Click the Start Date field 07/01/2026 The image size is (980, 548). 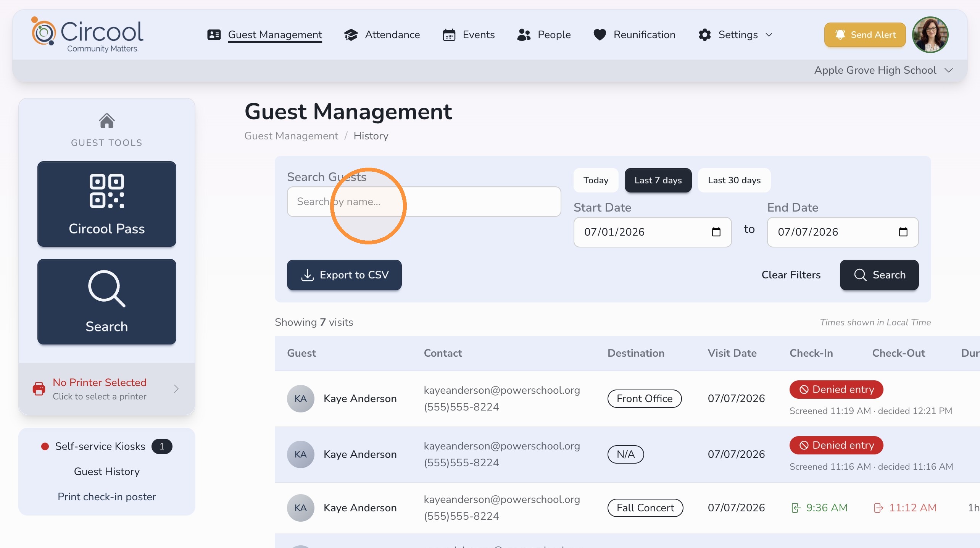652,232
